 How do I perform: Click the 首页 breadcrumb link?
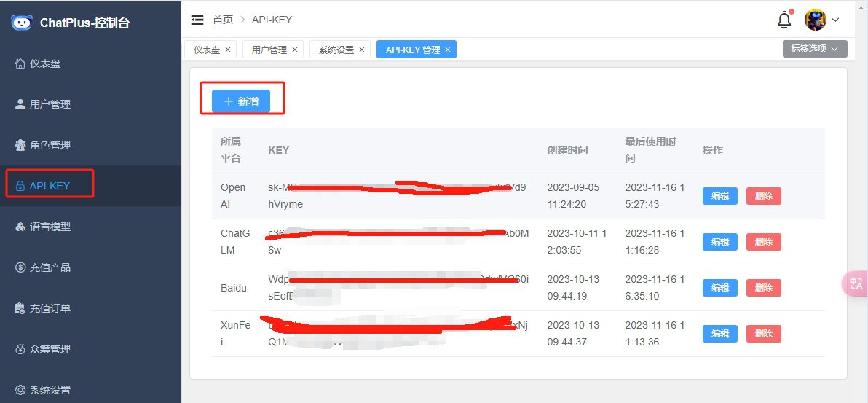223,20
